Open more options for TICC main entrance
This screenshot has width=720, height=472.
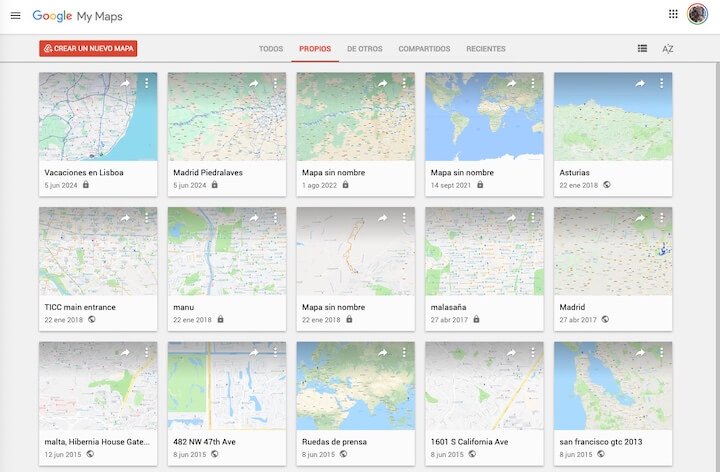pyautogui.click(x=146, y=218)
